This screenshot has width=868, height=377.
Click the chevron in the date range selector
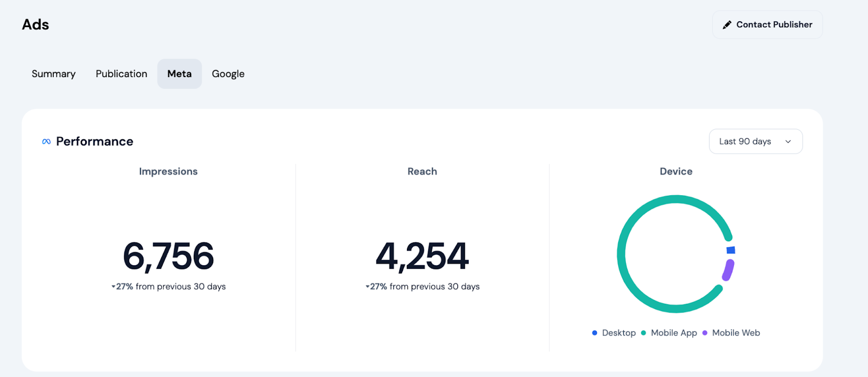(x=788, y=142)
